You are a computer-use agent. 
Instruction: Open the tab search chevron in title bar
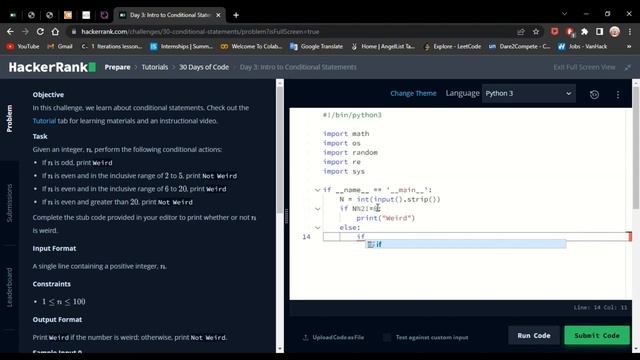[x=564, y=14]
